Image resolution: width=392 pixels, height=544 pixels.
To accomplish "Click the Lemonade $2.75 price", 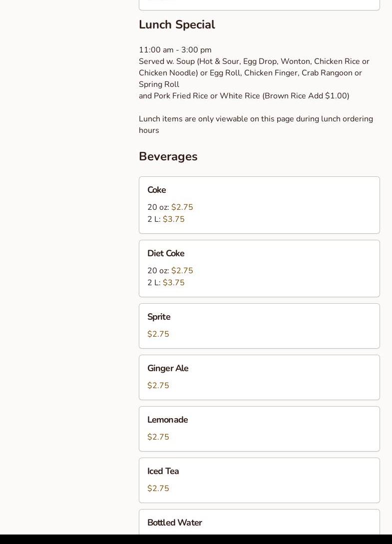I will coord(158,437).
